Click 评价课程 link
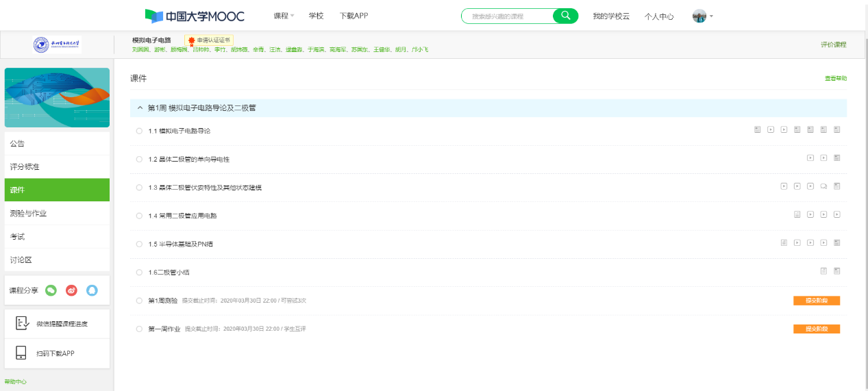 pyautogui.click(x=834, y=45)
